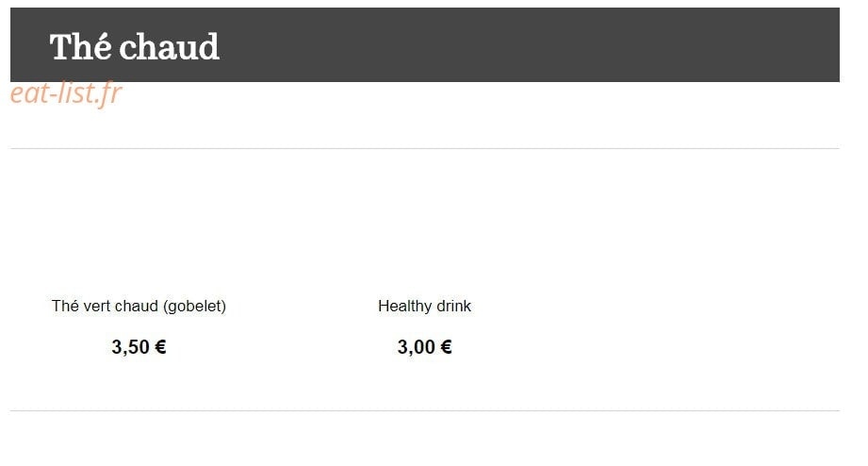The width and height of the screenshot is (868, 466).
Task: Click the 3,00 € price
Action: pos(425,347)
